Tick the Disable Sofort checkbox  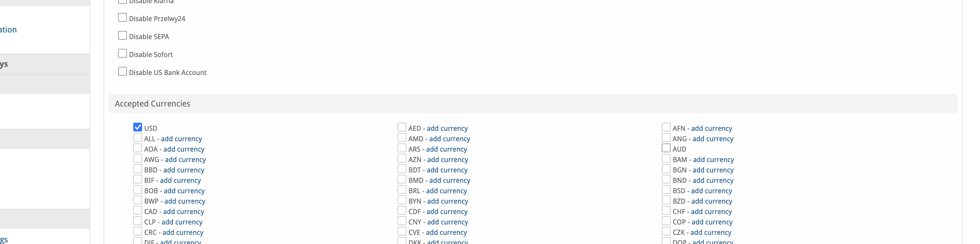[x=122, y=53]
